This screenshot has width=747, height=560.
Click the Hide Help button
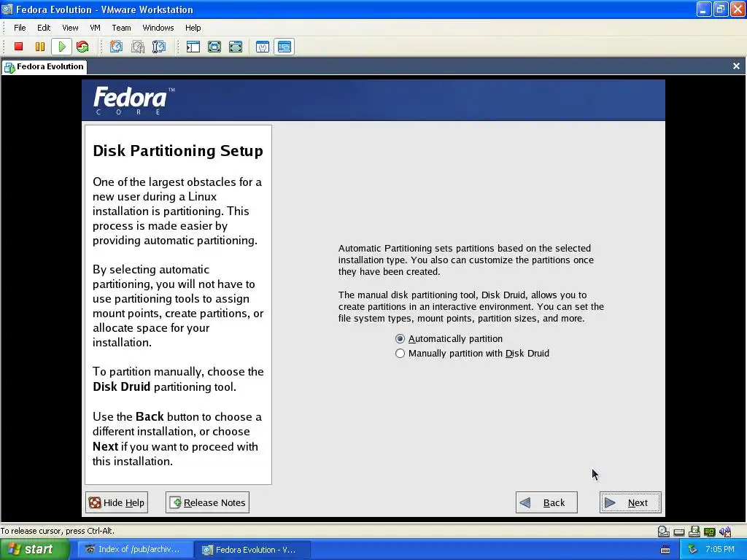click(117, 503)
